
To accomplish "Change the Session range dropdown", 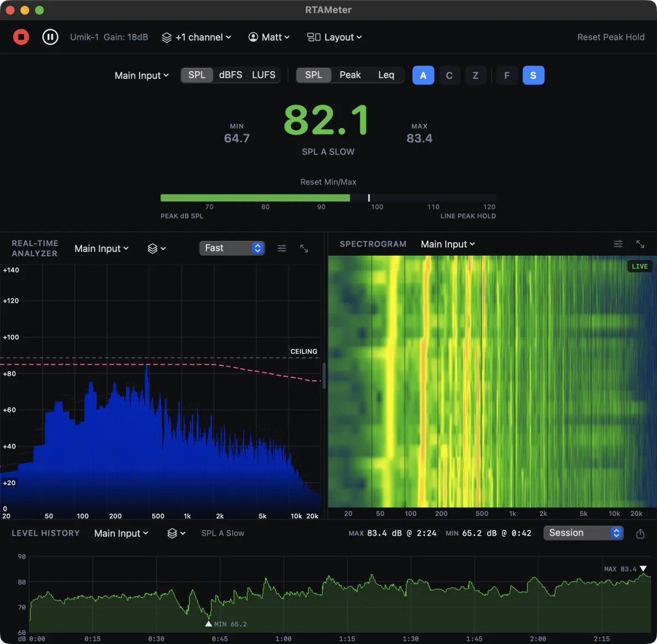I will [583, 533].
